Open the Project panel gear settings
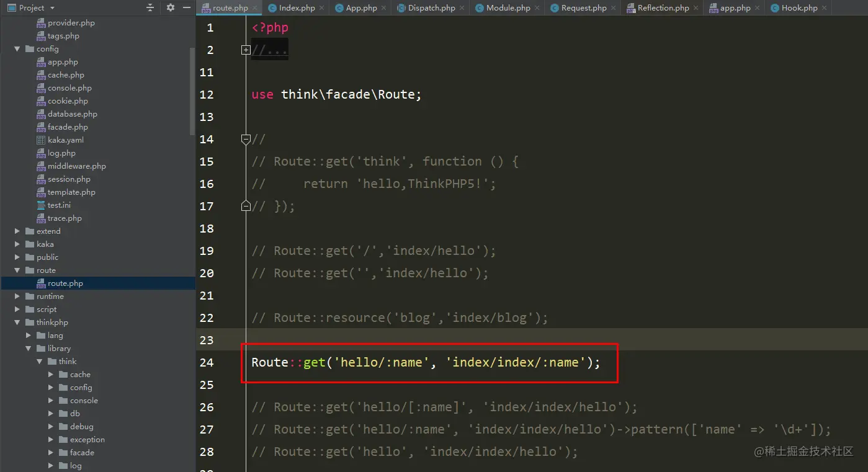The image size is (868, 472). [x=171, y=7]
